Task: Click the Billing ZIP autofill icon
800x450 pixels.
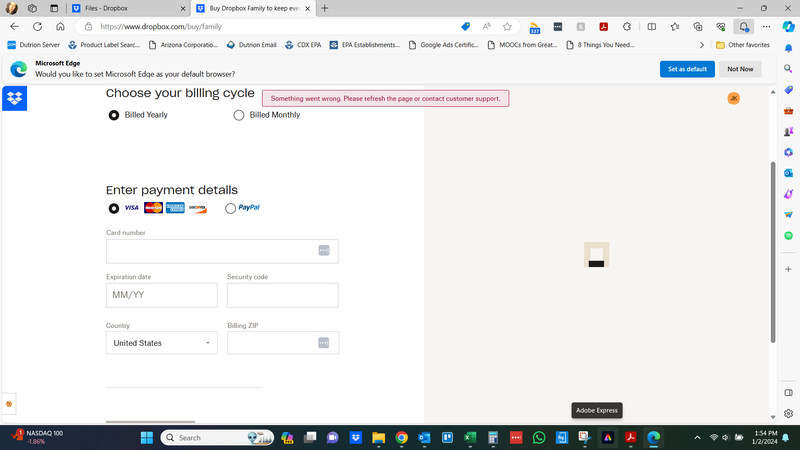Action: pyautogui.click(x=323, y=343)
